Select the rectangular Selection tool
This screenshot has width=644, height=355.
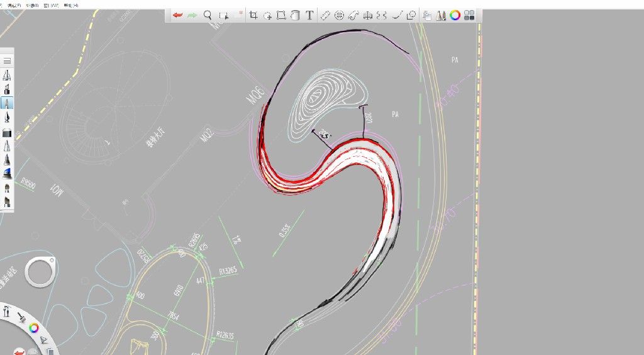coord(224,16)
